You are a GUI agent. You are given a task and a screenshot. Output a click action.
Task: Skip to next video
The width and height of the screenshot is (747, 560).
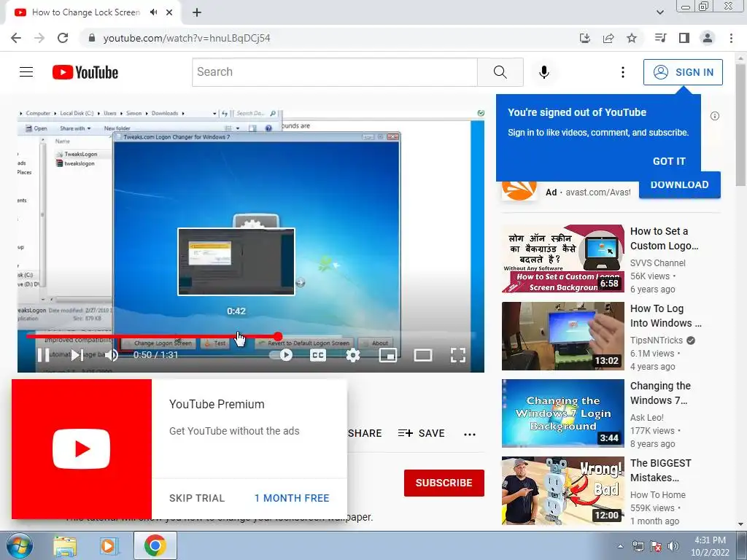click(77, 355)
